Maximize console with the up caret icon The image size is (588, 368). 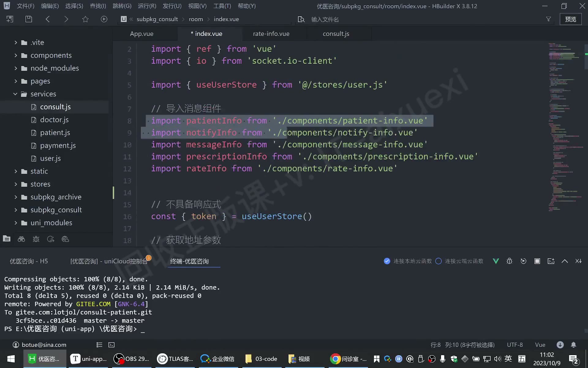(565, 261)
